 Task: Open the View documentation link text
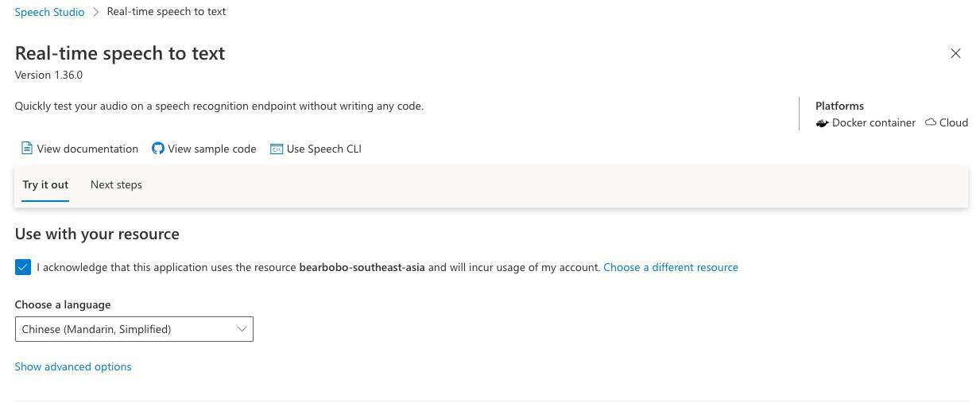(87, 149)
